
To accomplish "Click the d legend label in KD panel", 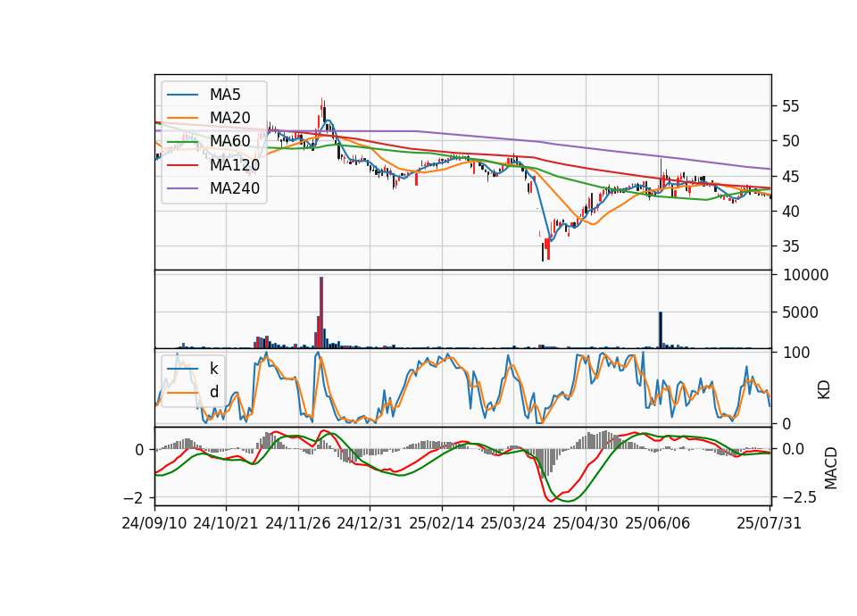I will click(213, 392).
